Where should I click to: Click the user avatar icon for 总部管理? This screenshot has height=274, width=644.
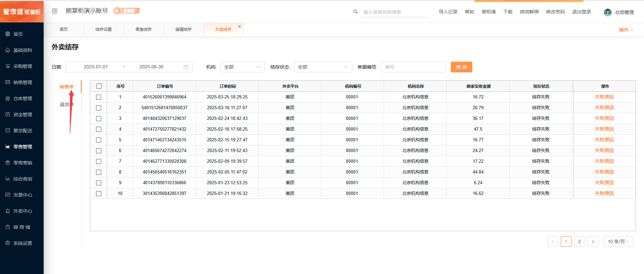(607, 12)
